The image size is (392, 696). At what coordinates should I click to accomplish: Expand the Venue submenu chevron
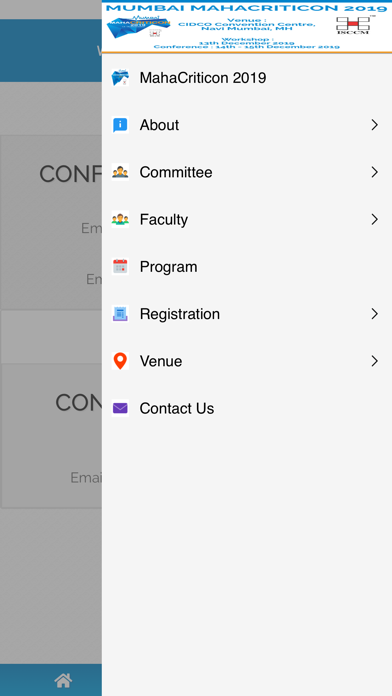(x=375, y=361)
